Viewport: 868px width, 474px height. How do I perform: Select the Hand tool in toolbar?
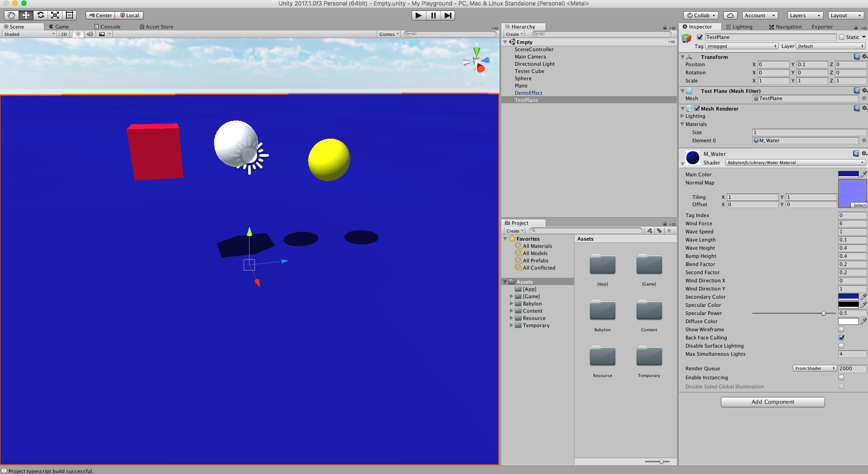point(11,15)
